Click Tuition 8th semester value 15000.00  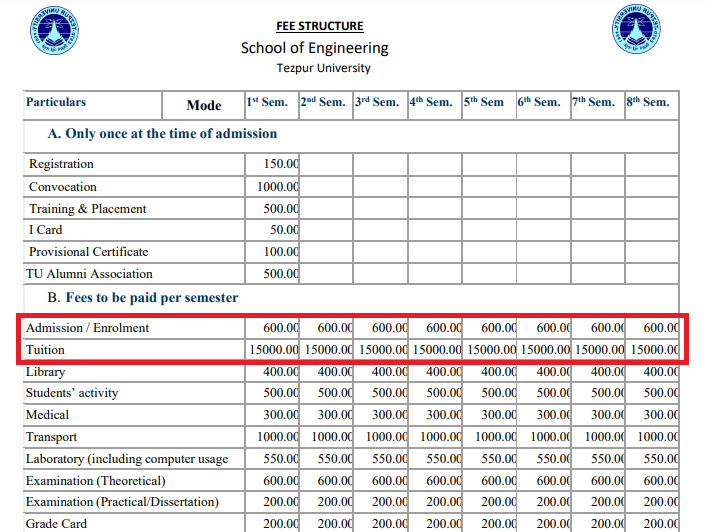655,350
